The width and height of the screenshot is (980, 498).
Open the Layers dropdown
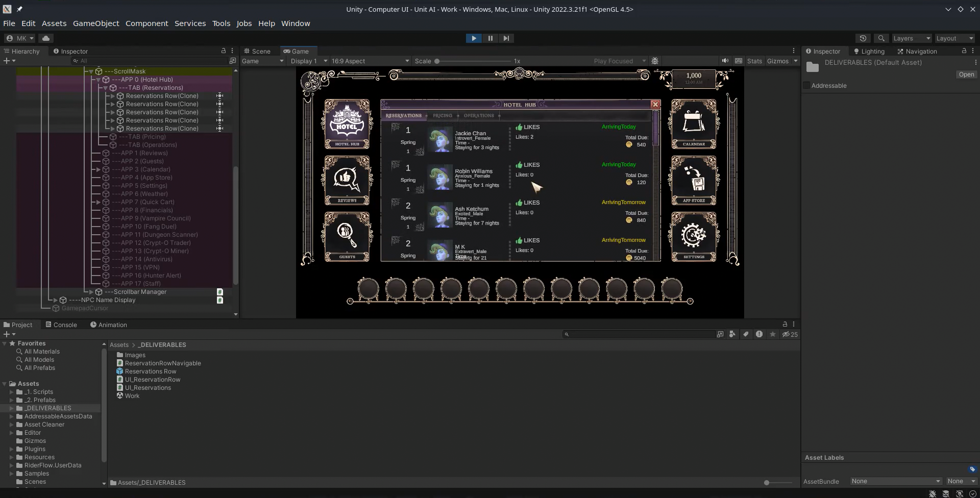(x=911, y=38)
